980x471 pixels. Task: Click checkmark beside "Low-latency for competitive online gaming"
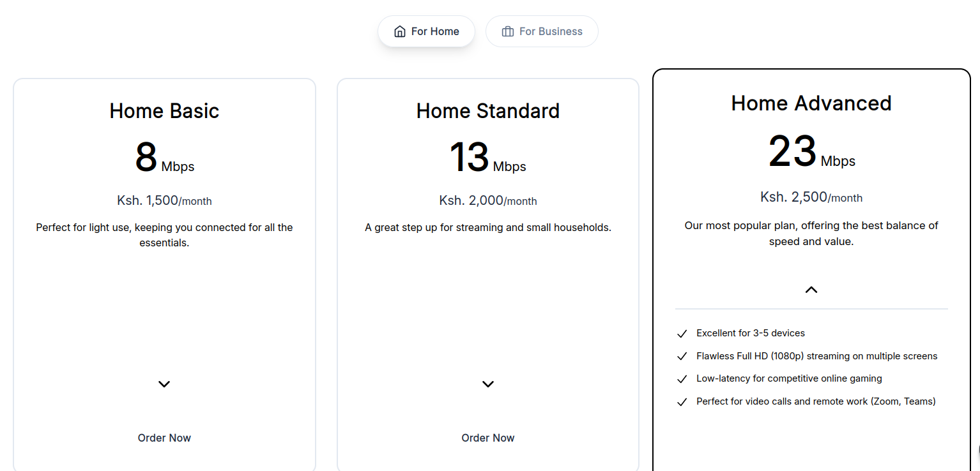point(682,378)
